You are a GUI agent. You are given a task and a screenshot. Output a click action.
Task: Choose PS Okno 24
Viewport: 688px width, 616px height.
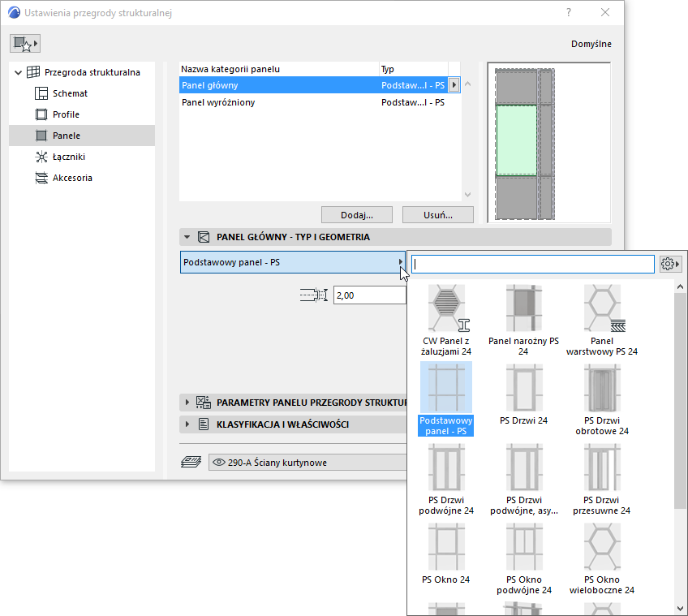[x=445, y=554]
